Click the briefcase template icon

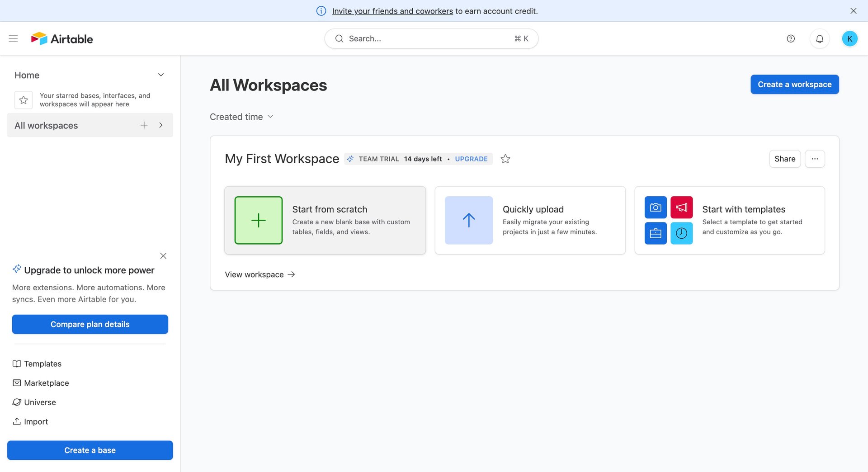tap(656, 233)
